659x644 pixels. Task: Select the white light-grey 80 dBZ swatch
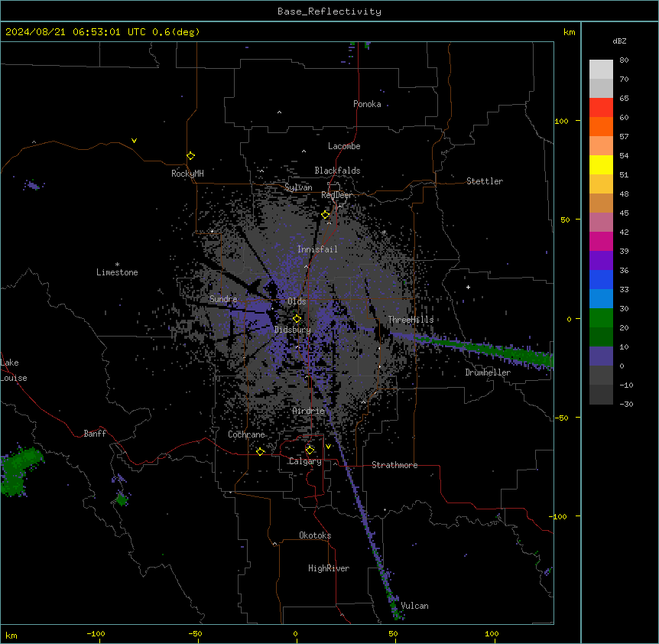[601, 70]
